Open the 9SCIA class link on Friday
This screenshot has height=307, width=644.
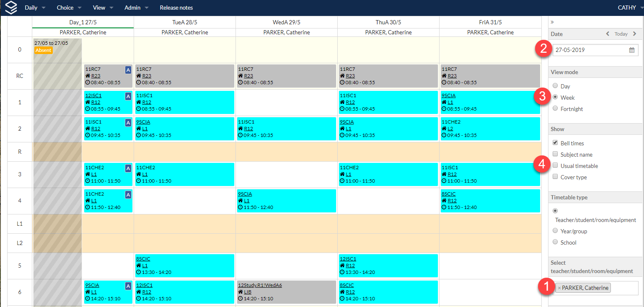pyautogui.click(x=448, y=95)
